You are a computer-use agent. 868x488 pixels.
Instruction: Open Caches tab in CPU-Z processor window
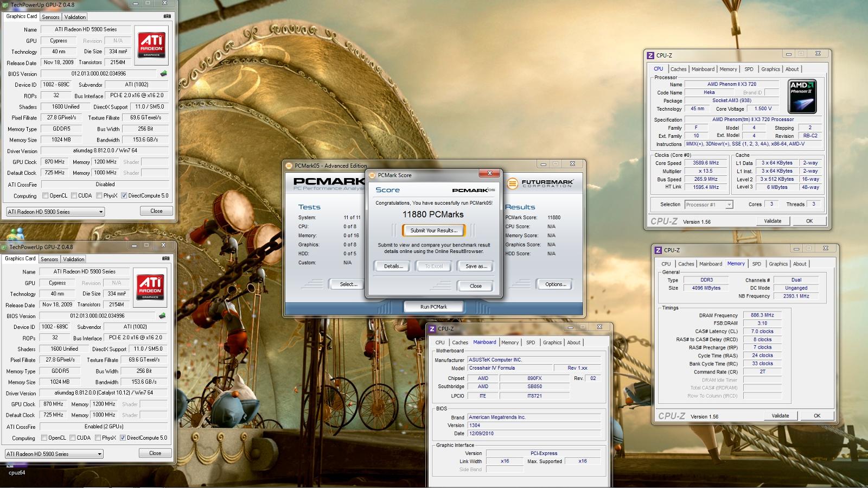click(x=678, y=69)
